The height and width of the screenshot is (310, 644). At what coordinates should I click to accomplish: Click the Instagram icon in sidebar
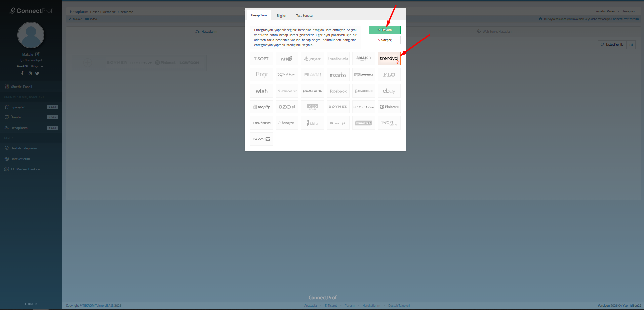[x=30, y=73]
